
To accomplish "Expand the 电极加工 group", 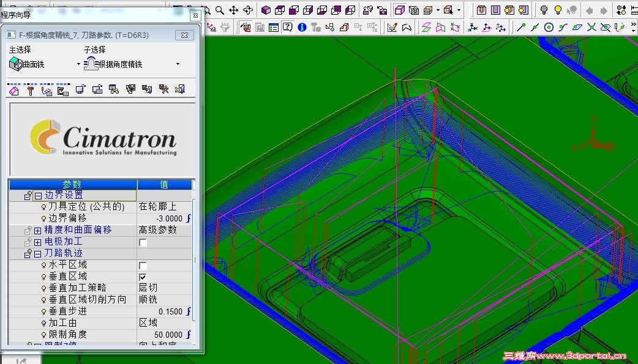I will [38, 242].
